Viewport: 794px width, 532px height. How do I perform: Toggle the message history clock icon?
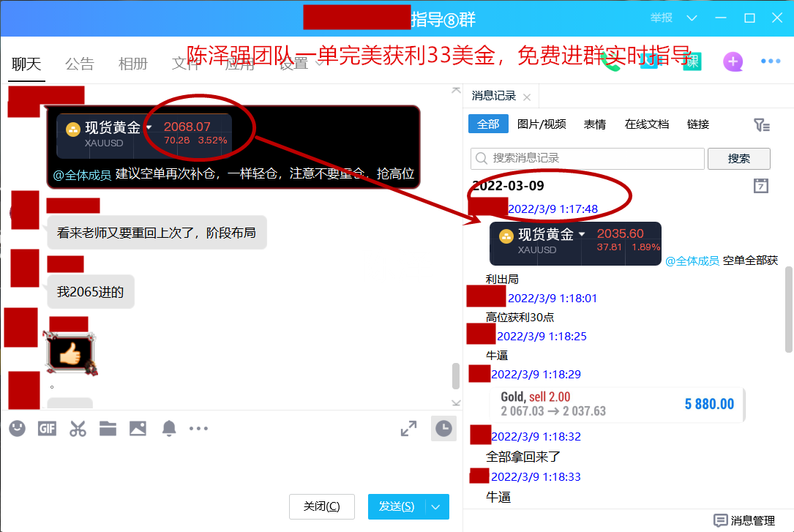[x=443, y=429]
